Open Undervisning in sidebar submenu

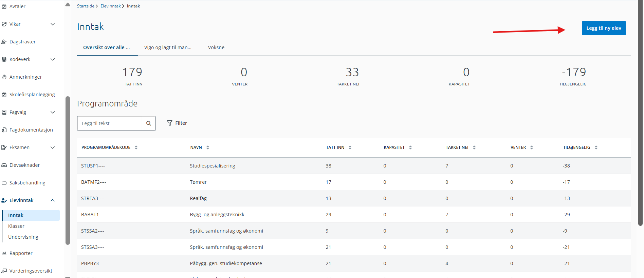23,237
